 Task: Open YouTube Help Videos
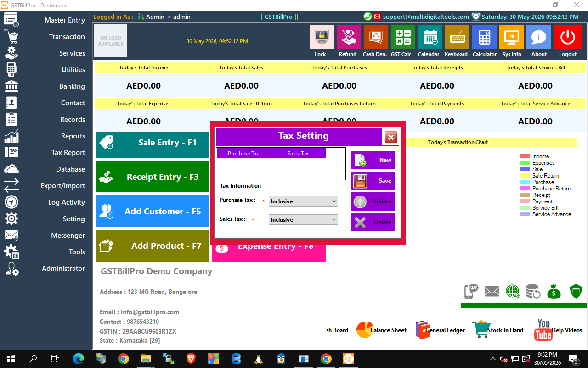(x=558, y=330)
